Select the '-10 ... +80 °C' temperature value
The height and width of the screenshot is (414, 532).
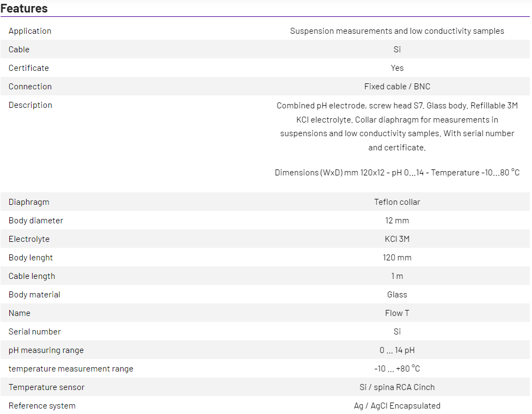[397, 369]
